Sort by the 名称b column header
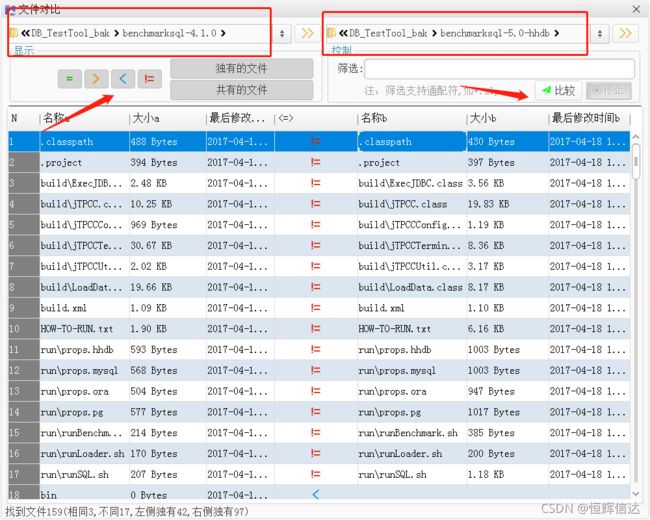Viewport: 650px width, 520px height. (412, 119)
